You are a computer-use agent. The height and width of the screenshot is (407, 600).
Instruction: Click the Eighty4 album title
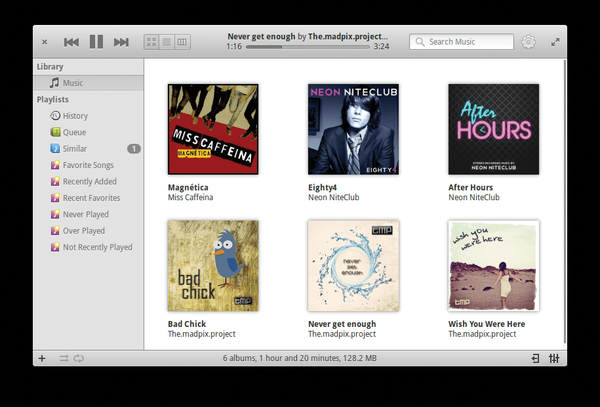323,187
